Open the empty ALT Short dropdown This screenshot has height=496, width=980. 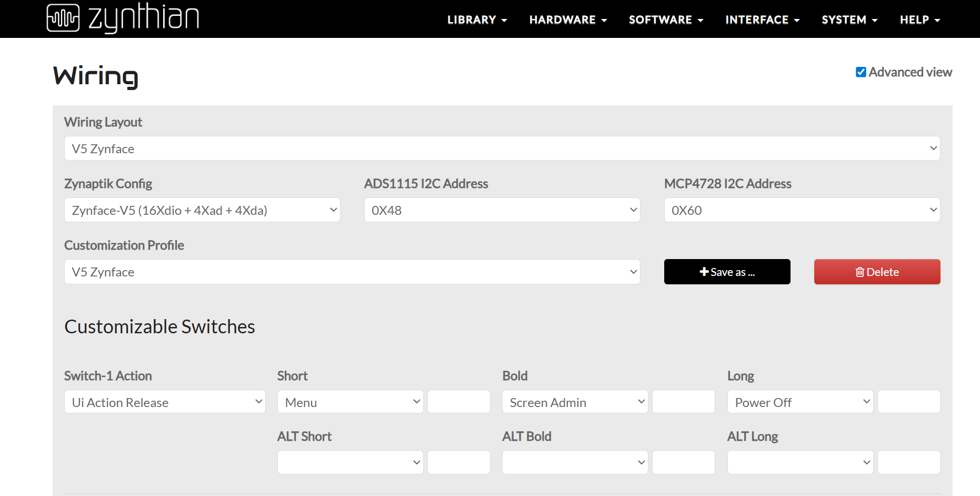pos(350,463)
